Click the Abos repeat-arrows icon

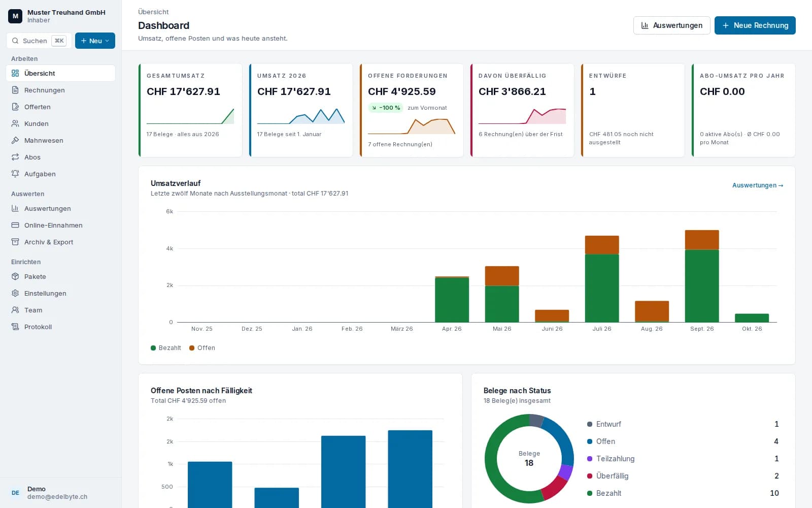pos(15,157)
